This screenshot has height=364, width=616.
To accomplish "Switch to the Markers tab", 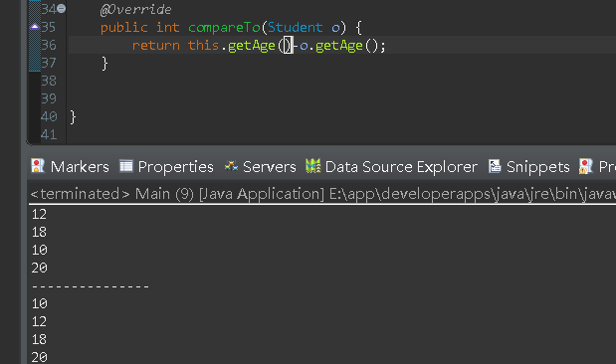I will click(x=80, y=167).
